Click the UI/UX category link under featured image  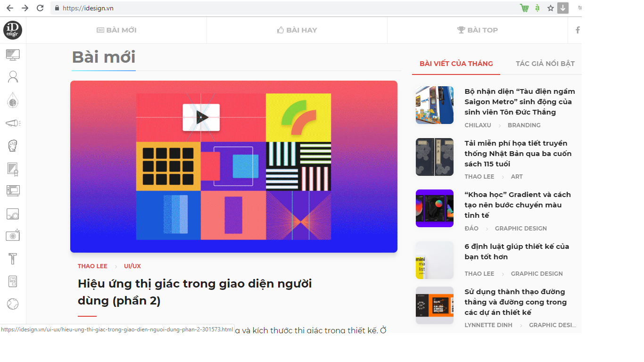pyautogui.click(x=132, y=266)
